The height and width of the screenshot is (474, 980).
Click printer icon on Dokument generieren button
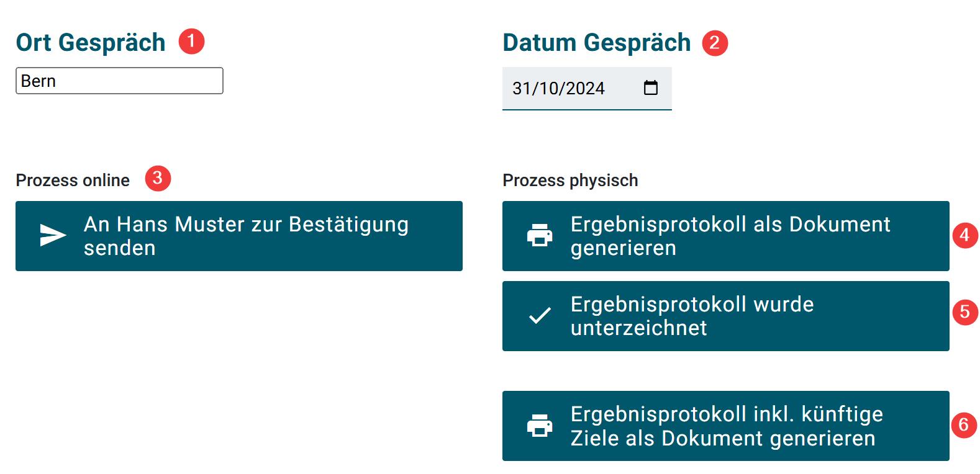540,236
